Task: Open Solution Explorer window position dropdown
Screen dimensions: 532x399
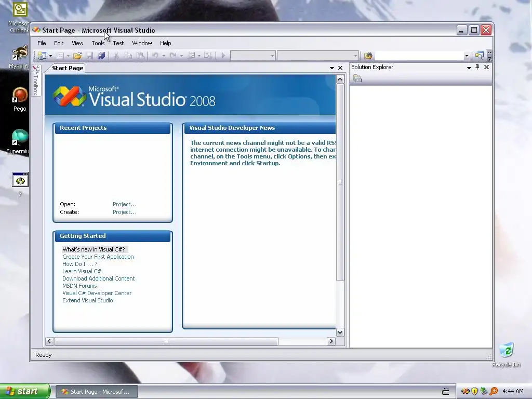Action: (469, 68)
